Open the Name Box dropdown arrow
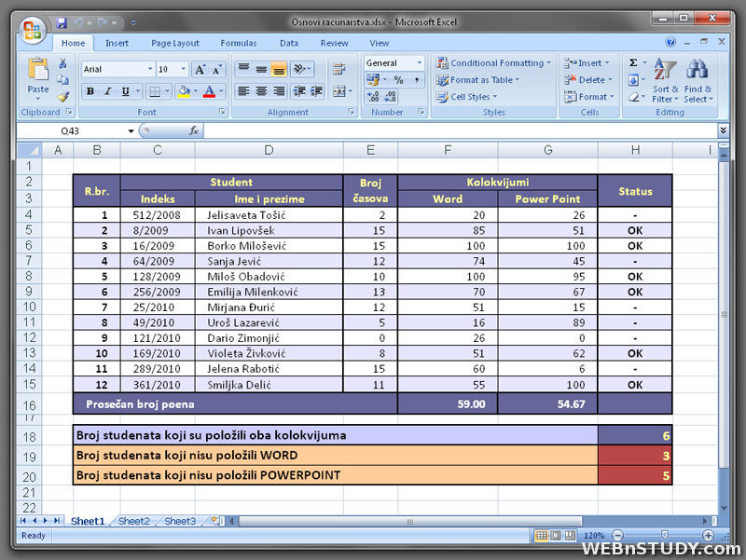 131,130
